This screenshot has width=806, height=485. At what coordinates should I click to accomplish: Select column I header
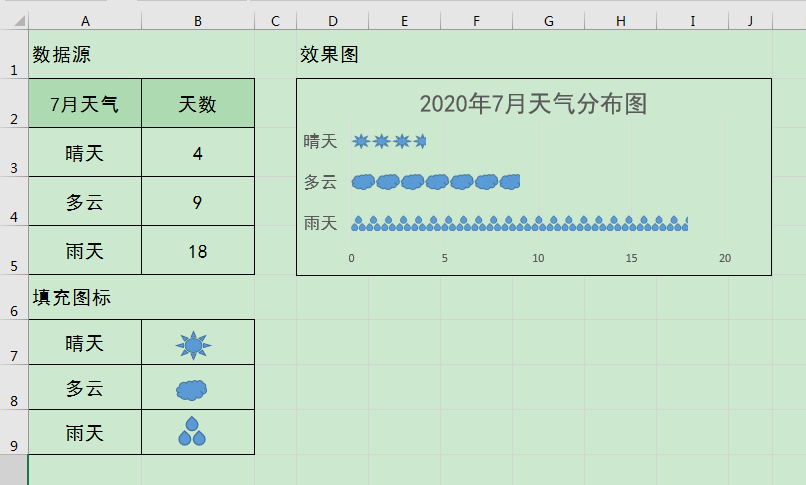692,21
